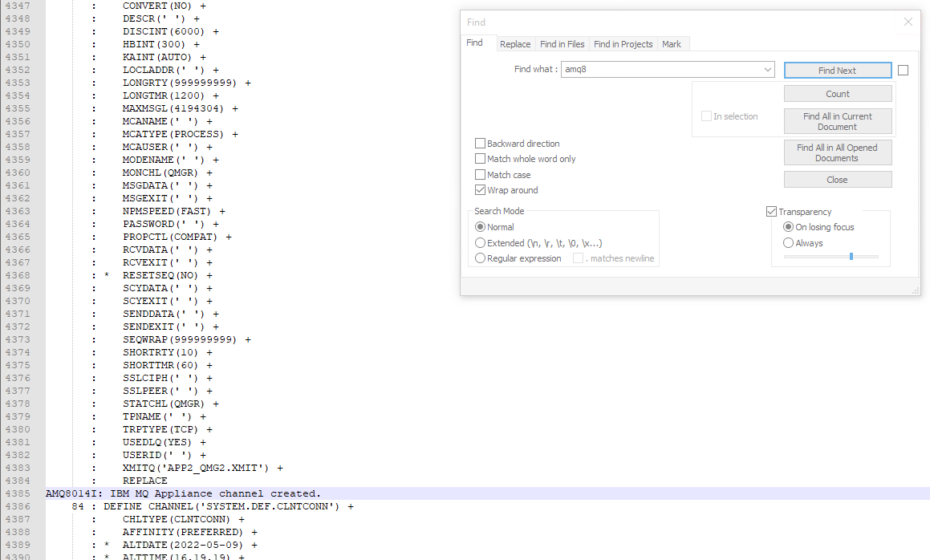
Task: Click the PROPCTL(COMPAT) line
Action: coord(177,237)
